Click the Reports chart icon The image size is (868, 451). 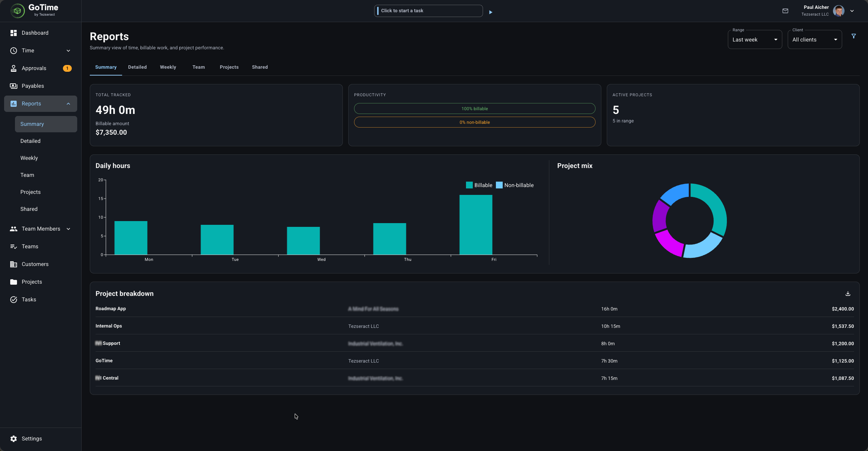(x=14, y=104)
